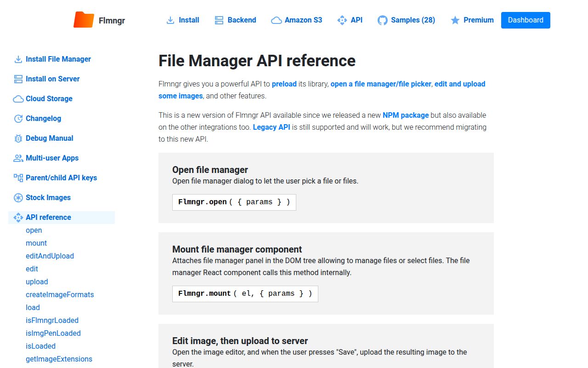Jump to the 'isLoaded' sub-item

click(40, 346)
